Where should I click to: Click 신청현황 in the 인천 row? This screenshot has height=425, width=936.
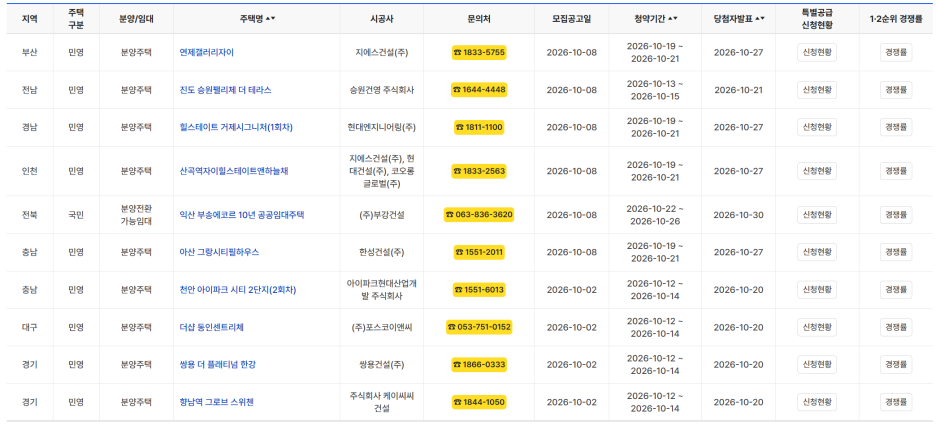point(817,171)
